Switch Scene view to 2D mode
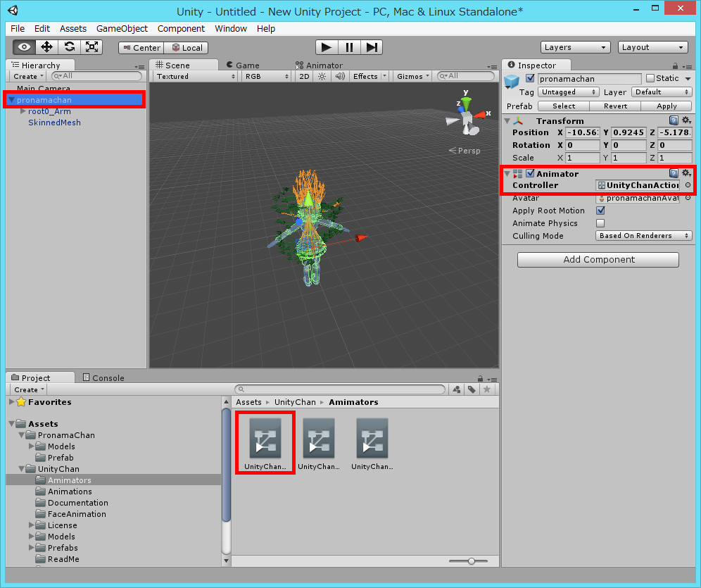The image size is (701, 588). click(x=303, y=76)
